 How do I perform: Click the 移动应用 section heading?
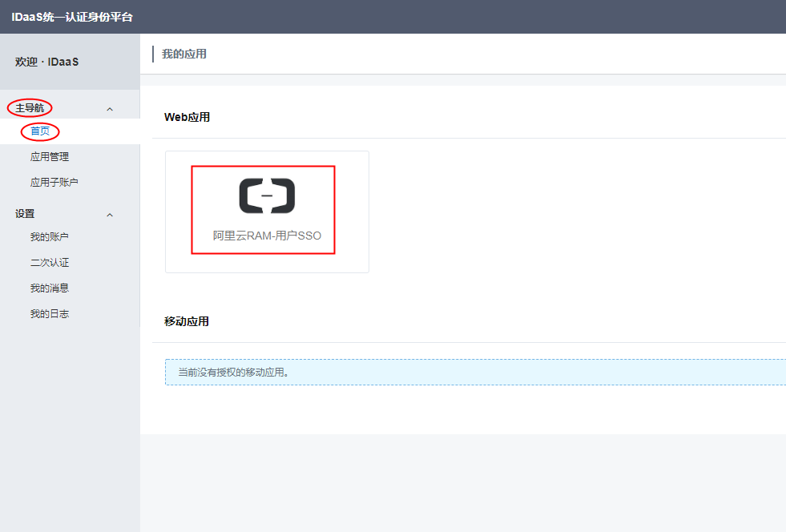[x=187, y=321]
